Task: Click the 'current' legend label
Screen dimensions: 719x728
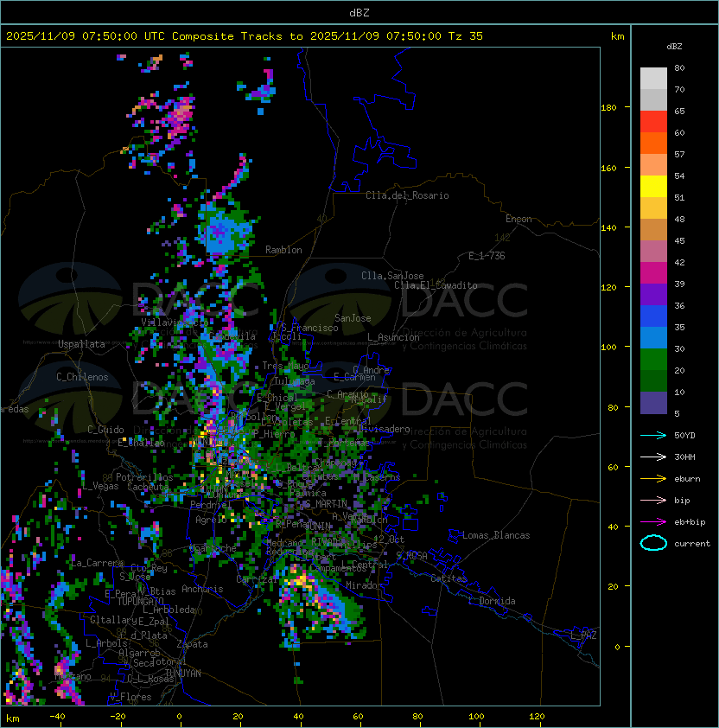Action: [692, 543]
